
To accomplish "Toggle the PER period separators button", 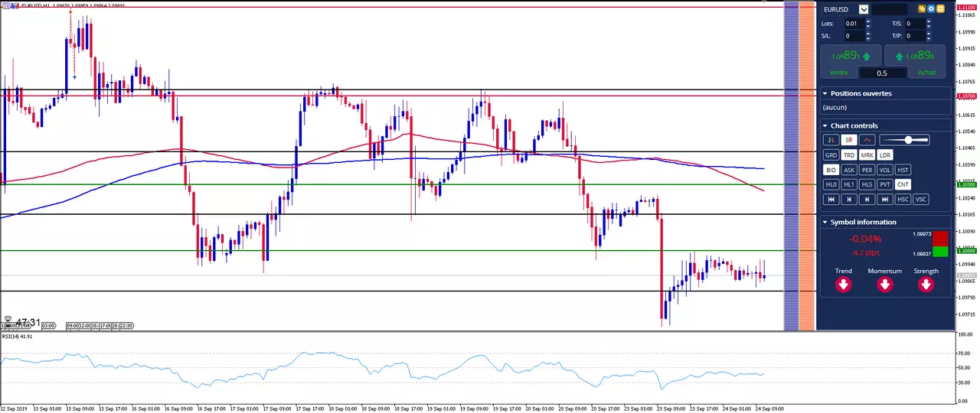I will coord(867,170).
